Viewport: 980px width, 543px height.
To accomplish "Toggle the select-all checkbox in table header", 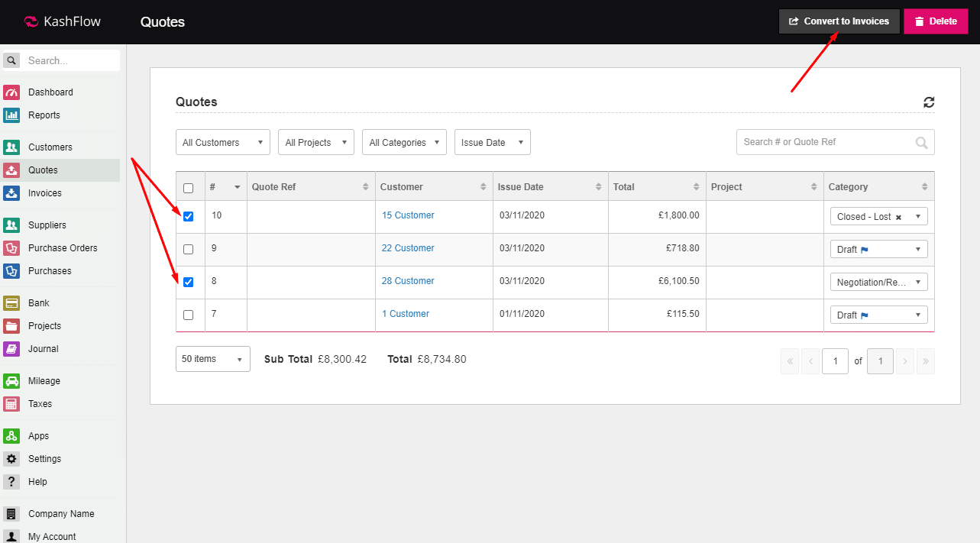I will tap(189, 188).
